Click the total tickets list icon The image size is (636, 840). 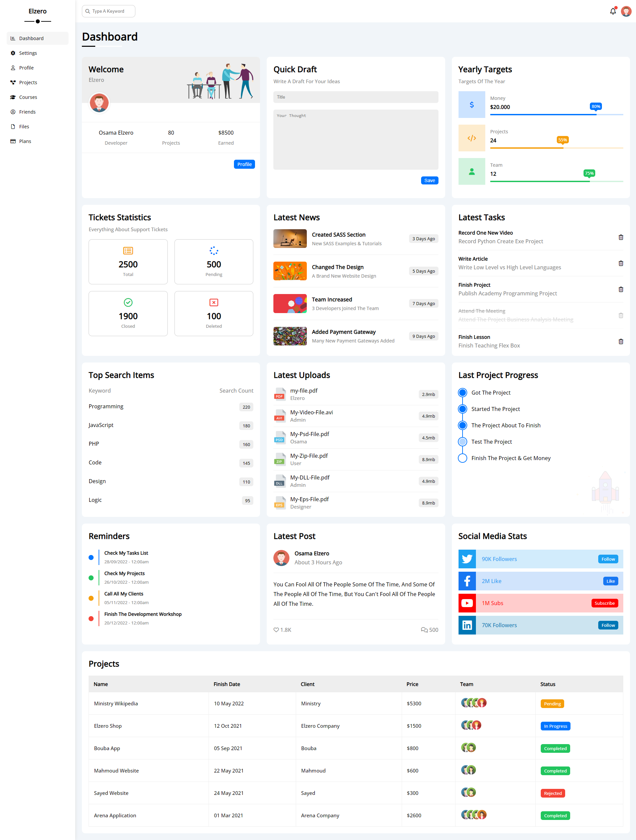pos(128,251)
